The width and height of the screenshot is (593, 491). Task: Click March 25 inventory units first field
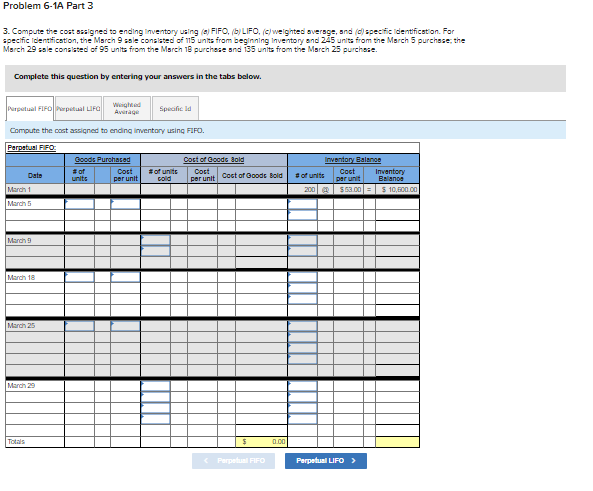tap(303, 326)
